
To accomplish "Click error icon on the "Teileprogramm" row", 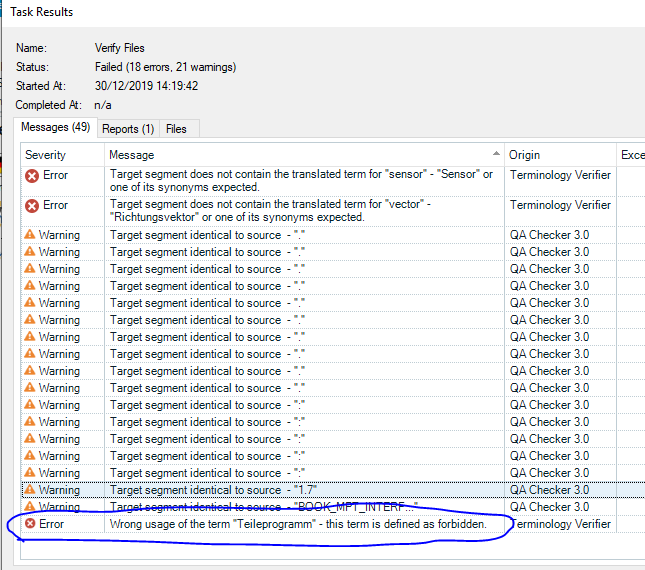I will coord(30,523).
